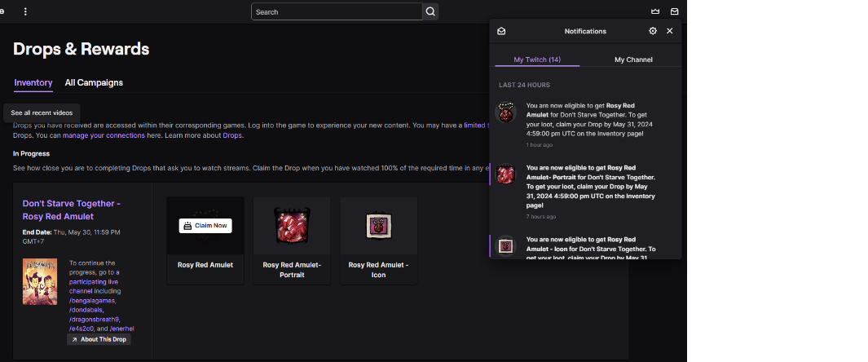This screenshot has width=868, height=362.
Task: Click the inbox icon in top bar
Action: pyautogui.click(x=675, y=11)
